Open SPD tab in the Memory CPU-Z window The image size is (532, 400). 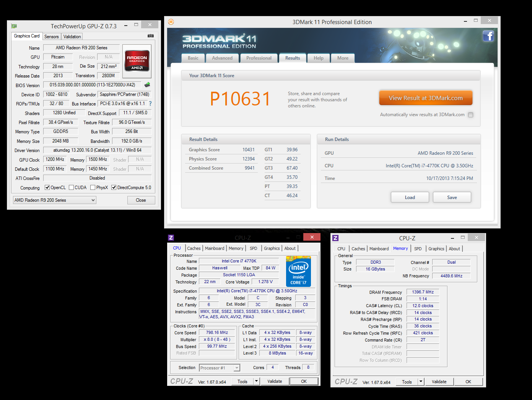click(x=418, y=249)
